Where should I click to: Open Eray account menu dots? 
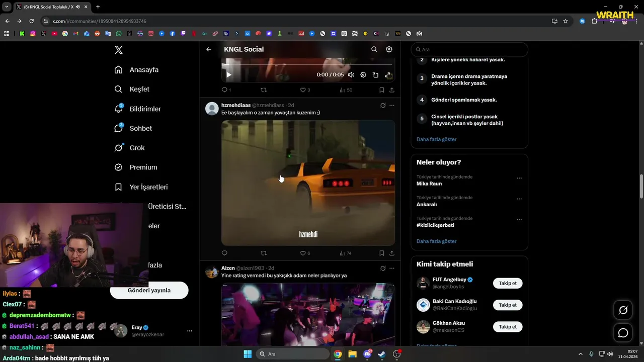point(190,331)
